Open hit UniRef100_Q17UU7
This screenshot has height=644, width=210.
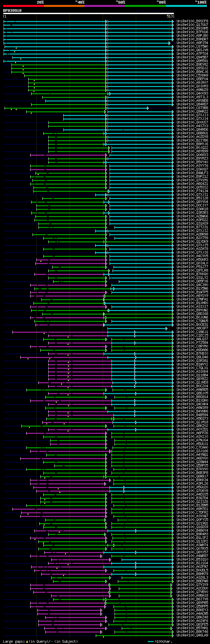192,25
